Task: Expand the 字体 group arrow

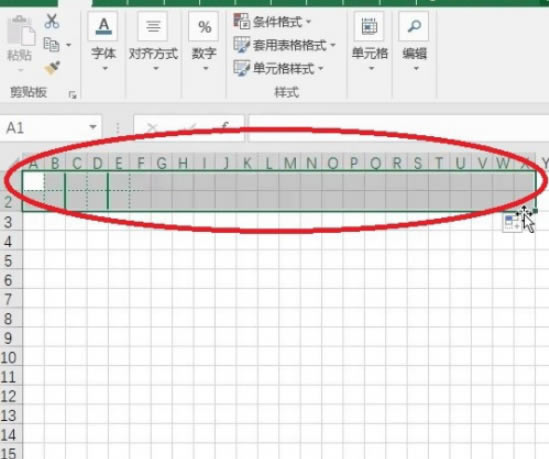Action: [105, 69]
